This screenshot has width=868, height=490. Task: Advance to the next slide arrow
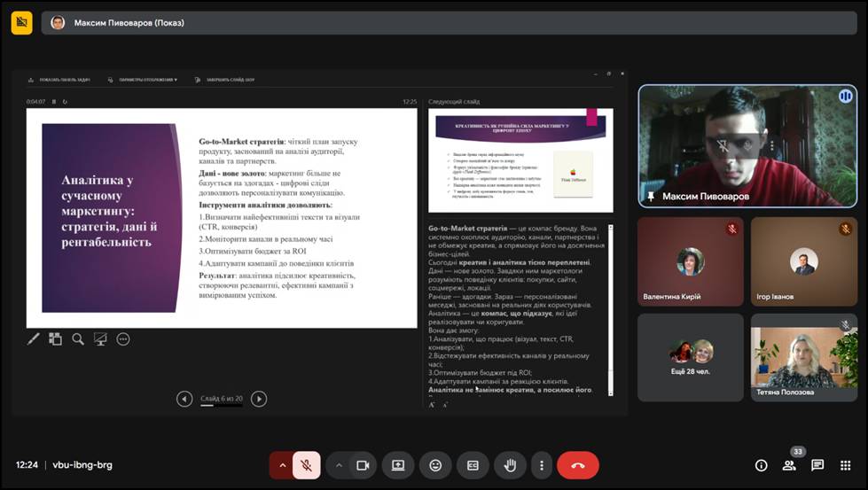coord(259,399)
